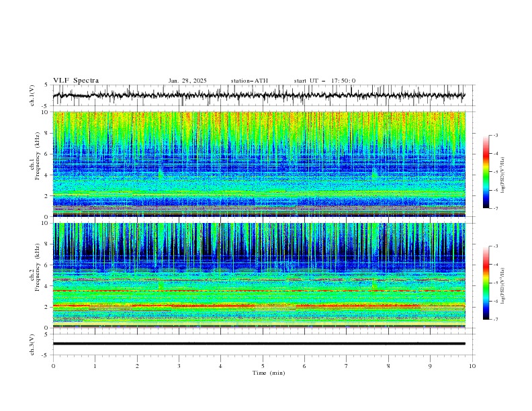The image size is (532, 411).
Task: Click the ch.3 flat voltage trace
Action: pos(259,344)
